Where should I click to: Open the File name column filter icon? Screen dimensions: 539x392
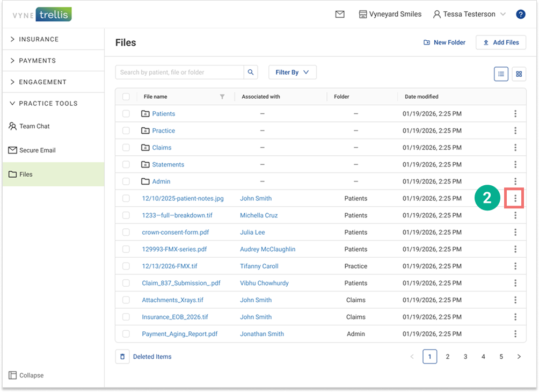222,97
